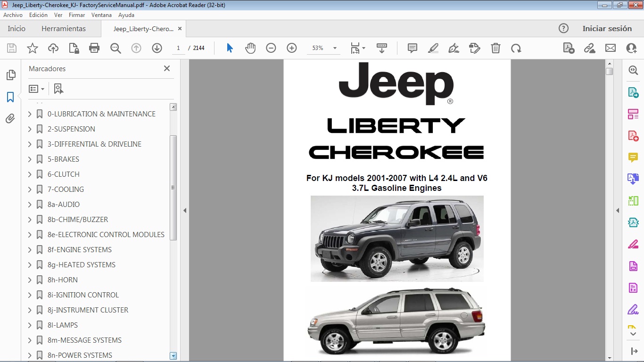Image resolution: width=644 pixels, height=362 pixels.
Task: Click the search magnifier in right panel
Action: tap(633, 70)
